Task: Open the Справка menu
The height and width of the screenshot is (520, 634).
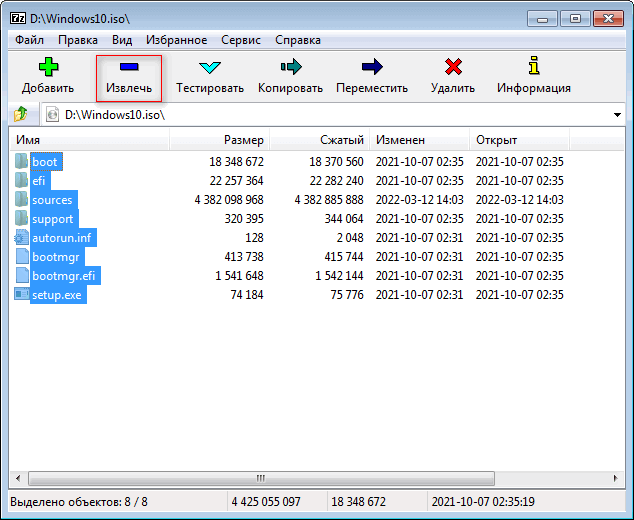Action: click(298, 40)
